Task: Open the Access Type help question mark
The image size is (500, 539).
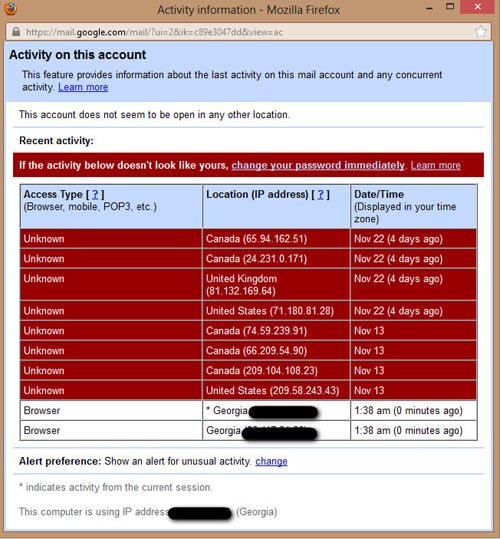Action: 95,195
